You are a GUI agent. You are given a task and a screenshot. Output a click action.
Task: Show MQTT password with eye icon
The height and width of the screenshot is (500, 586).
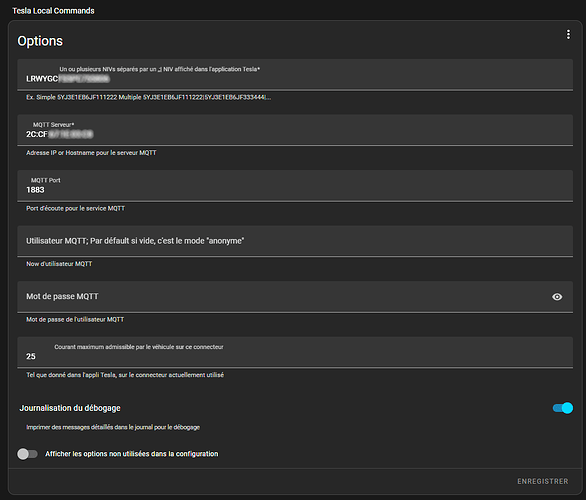557,297
